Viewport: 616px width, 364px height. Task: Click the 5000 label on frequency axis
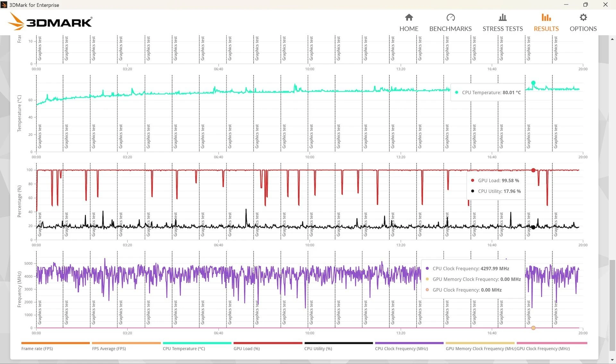tap(28, 263)
